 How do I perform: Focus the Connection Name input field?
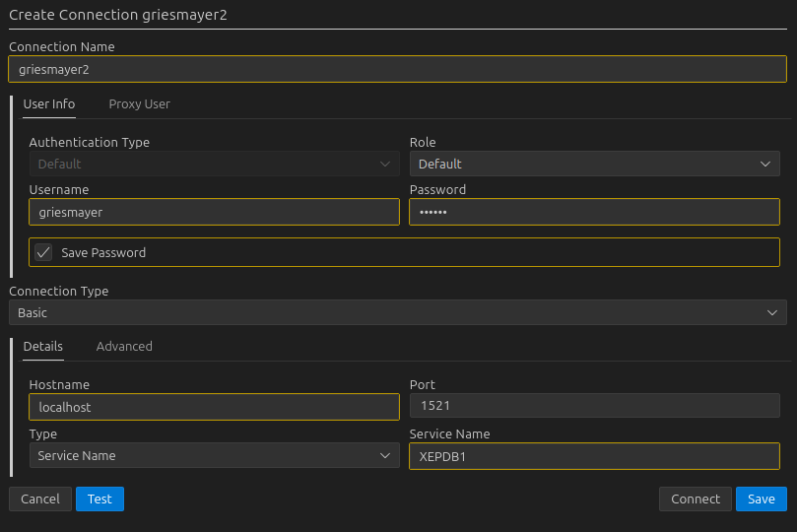point(397,69)
